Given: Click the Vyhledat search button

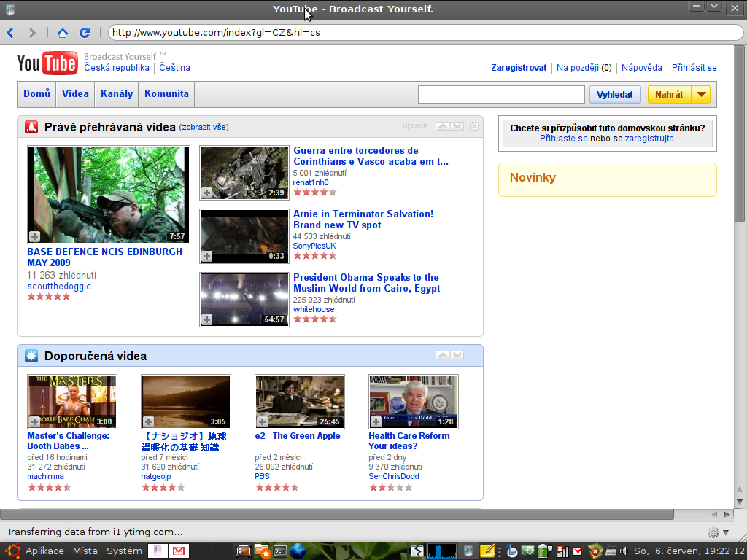Looking at the screenshot, I should point(615,94).
